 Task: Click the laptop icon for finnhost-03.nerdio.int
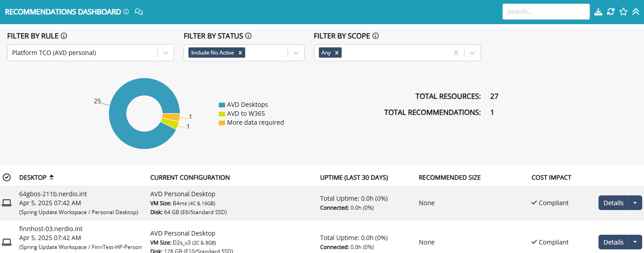tap(7, 242)
